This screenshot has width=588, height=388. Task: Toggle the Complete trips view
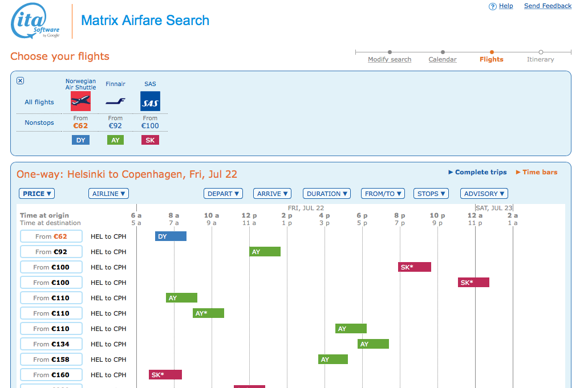point(477,172)
